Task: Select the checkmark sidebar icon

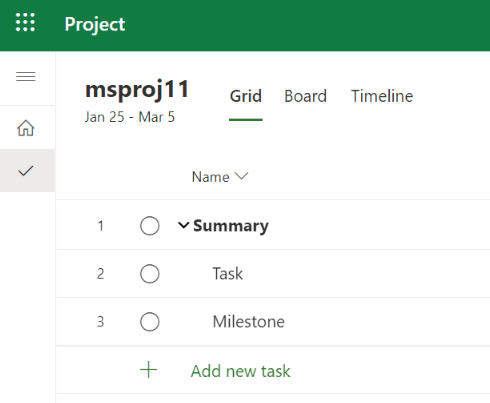Action: pyautogui.click(x=26, y=171)
